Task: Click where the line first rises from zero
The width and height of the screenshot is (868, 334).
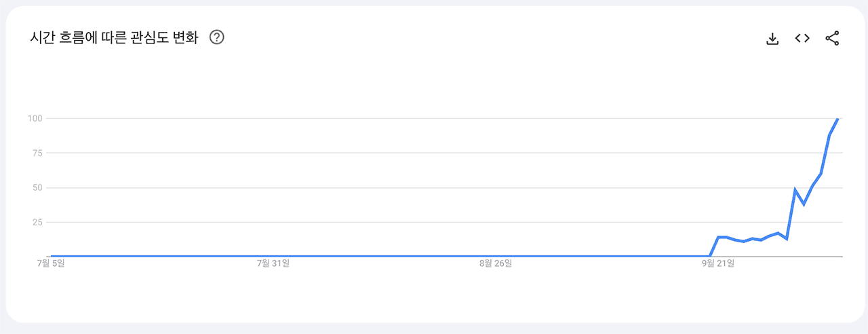Action: pyautogui.click(x=710, y=256)
